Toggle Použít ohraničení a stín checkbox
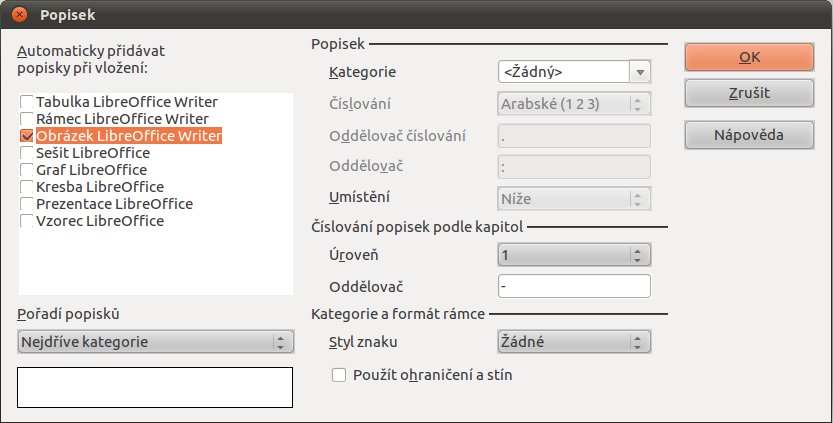 pos(339,375)
